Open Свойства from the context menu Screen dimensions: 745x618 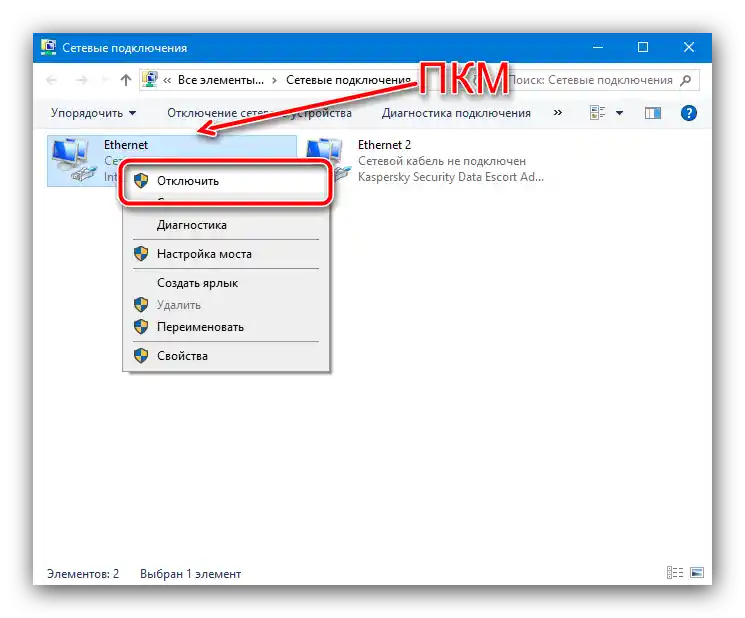(x=226, y=356)
